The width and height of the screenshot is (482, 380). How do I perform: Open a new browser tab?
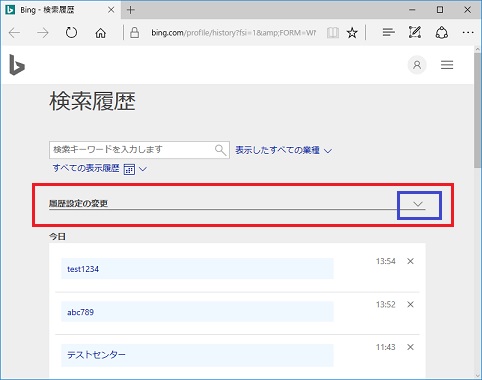(131, 10)
